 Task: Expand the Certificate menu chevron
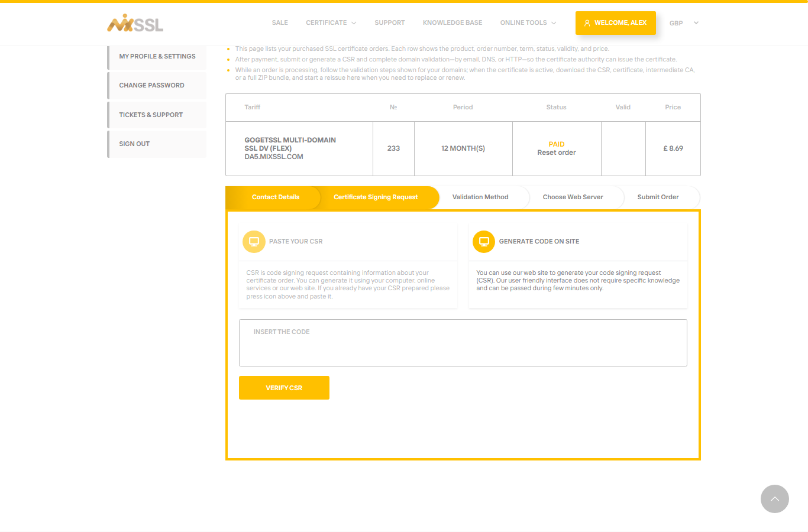pos(354,23)
